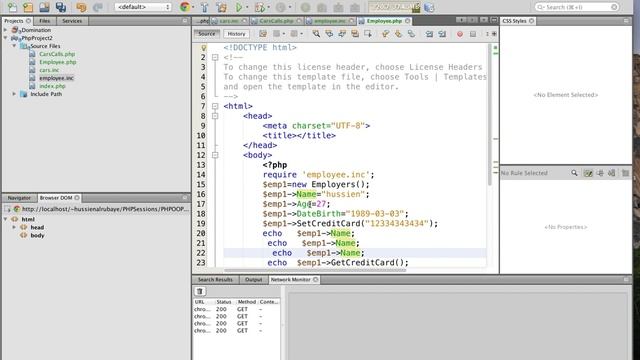
Task: Toggle Rectangular Selection in the editor toolbar
Action: (x=368, y=34)
